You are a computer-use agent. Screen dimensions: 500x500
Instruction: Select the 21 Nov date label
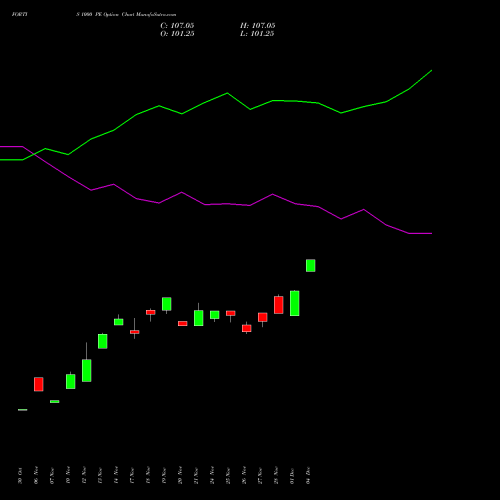click(x=196, y=475)
